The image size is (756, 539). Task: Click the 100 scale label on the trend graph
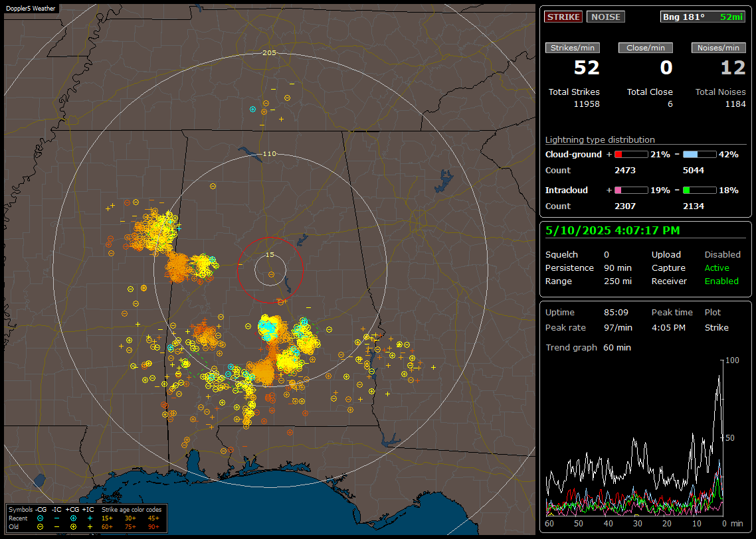732,360
